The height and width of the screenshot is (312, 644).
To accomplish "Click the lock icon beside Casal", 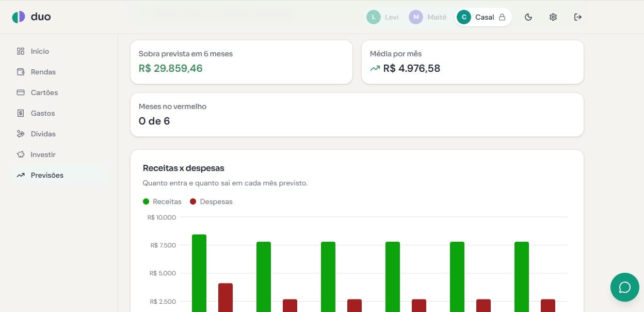I will coord(502,17).
